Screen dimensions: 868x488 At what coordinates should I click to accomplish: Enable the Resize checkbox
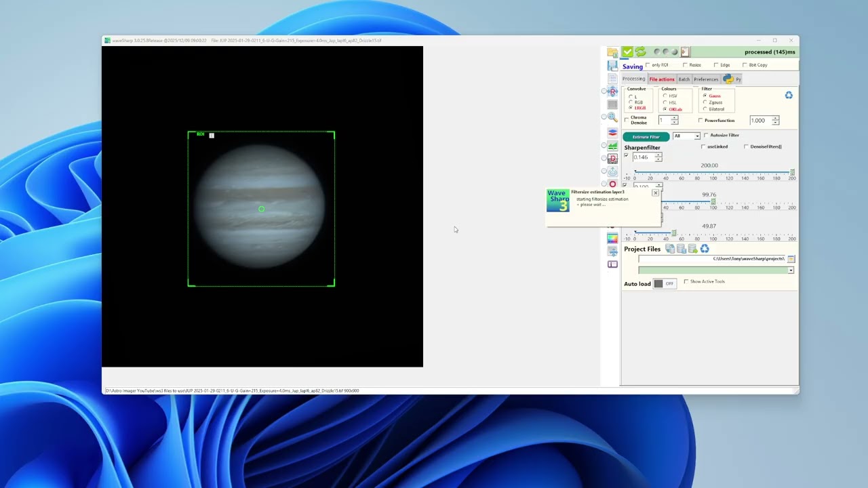[686, 65]
